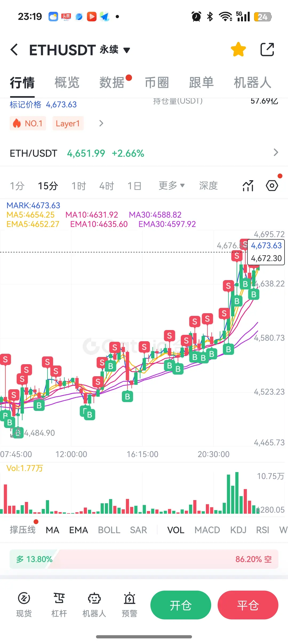The width and height of the screenshot is (288, 644).
Task: Open the 深度 depth view
Action: coord(209,186)
